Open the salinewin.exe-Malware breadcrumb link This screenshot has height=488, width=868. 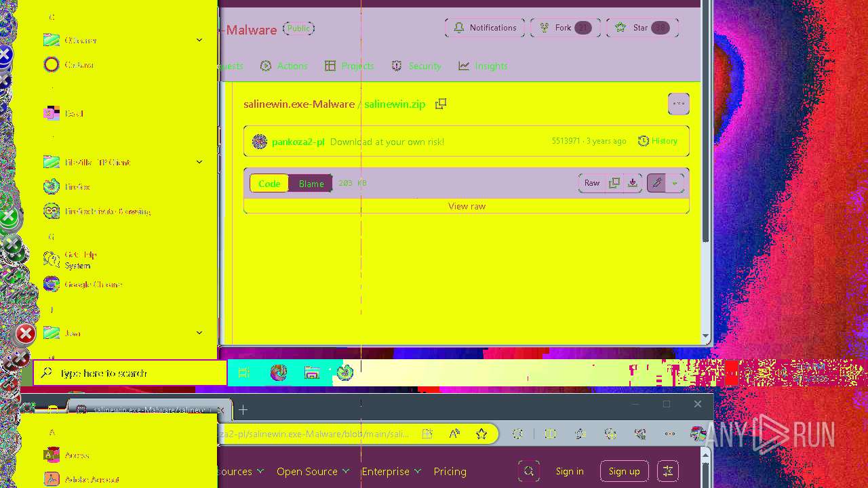[x=299, y=104]
